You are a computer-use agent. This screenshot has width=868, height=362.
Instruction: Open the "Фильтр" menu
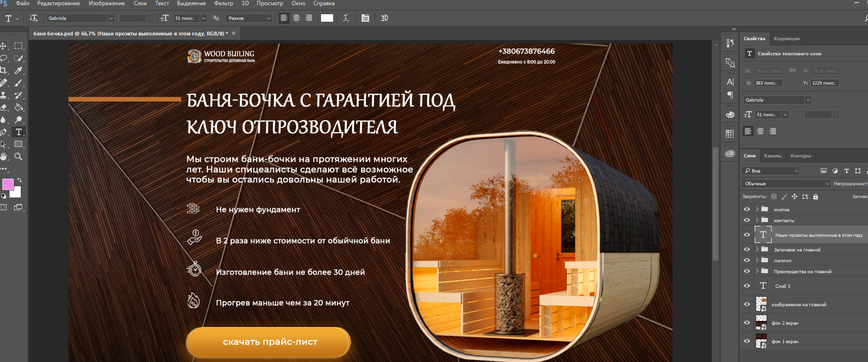[x=224, y=3]
